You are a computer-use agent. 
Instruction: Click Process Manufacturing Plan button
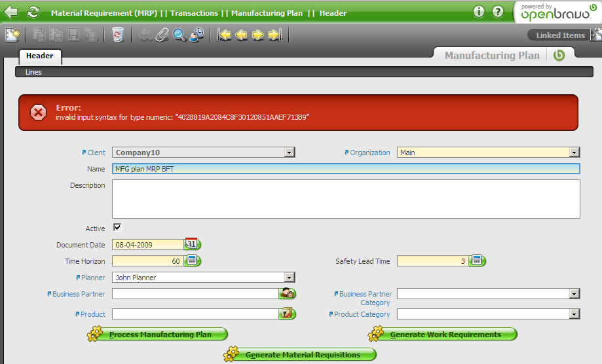pyautogui.click(x=158, y=335)
